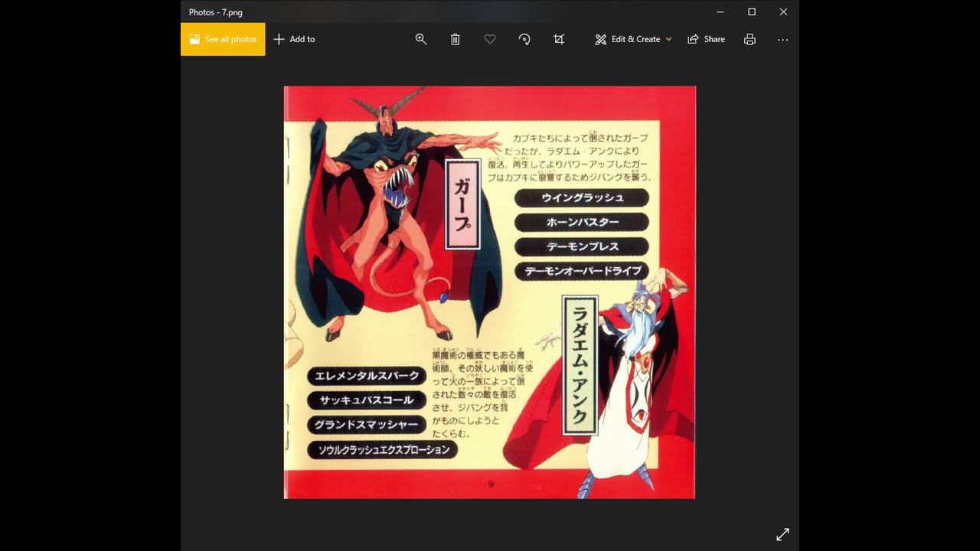Maximize the Photos window
Image resolution: width=980 pixels, height=551 pixels.
coord(752,11)
